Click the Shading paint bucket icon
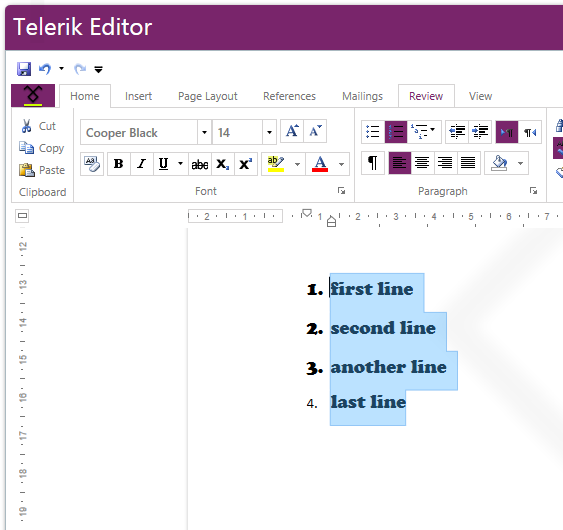Screen dimensions: 563x530 click(x=499, y=163)
